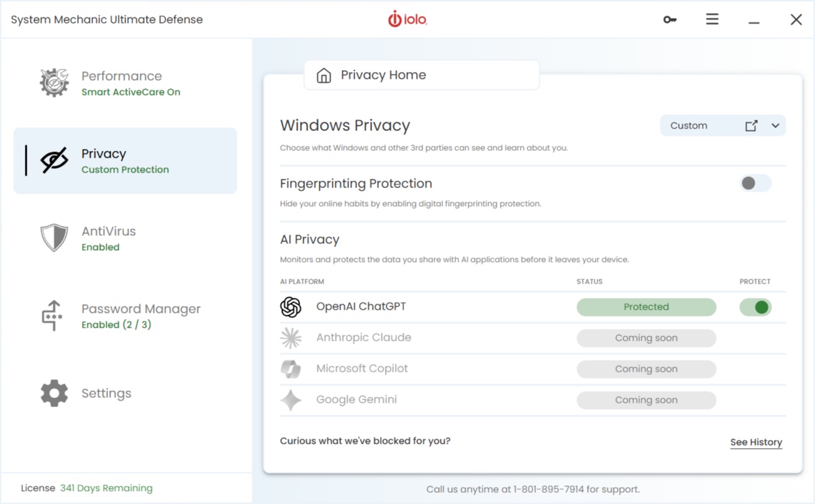Select the Privacy Custom Protection item
This screenshot has width=815, height=504.
(125, 161)
